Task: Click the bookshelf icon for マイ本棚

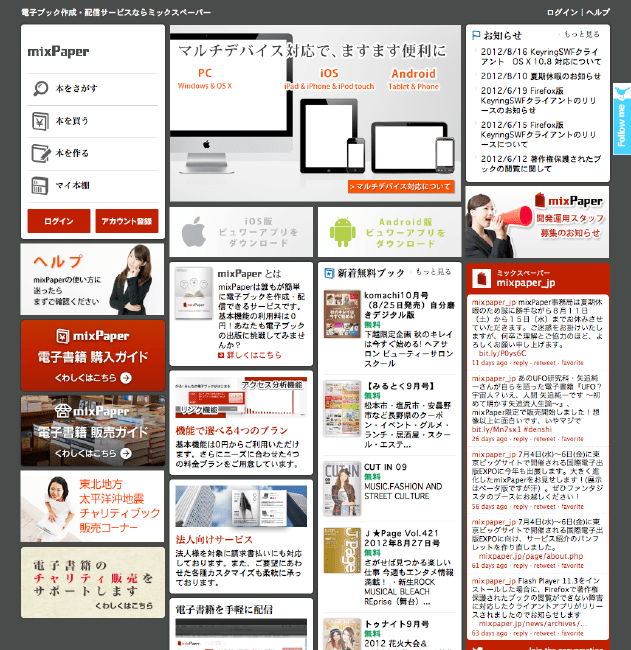Action: (40, 185)
